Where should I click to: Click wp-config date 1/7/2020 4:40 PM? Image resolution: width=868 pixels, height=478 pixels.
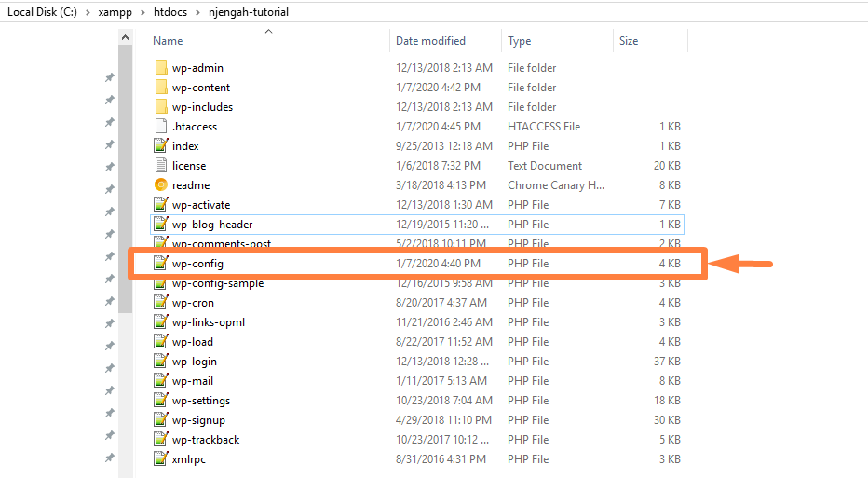[x=438, y=263]
